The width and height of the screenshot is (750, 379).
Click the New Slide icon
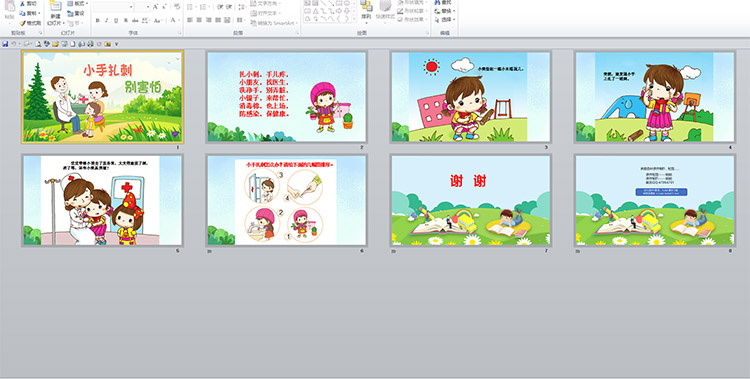click(x=55, y=6)
